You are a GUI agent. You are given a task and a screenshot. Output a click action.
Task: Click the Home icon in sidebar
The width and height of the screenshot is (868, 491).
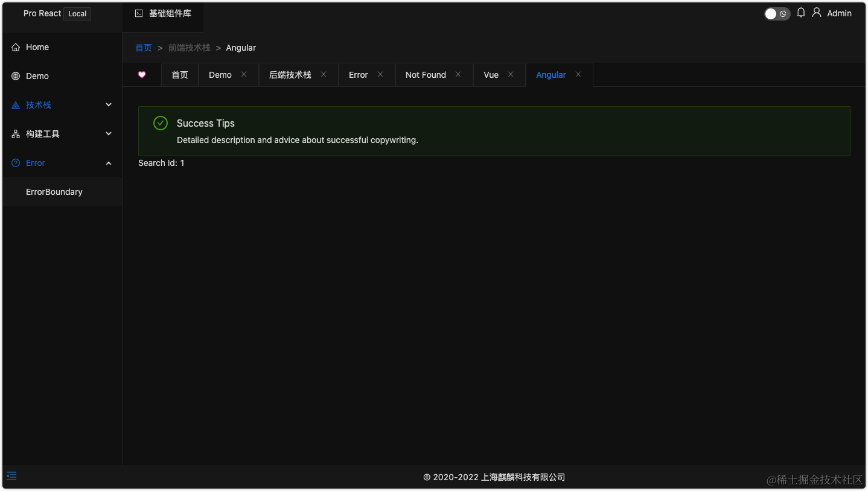[x=16, y=47]
